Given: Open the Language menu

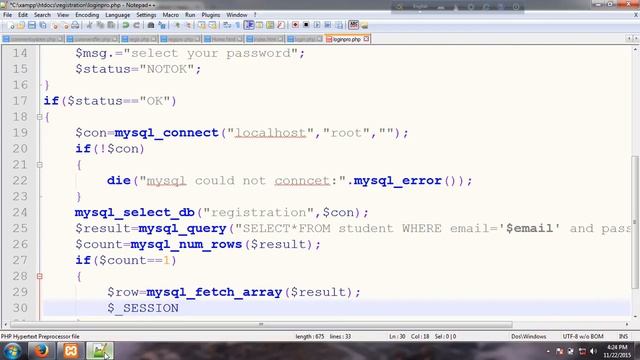Looking at the screenshot, I should [118, 15].
